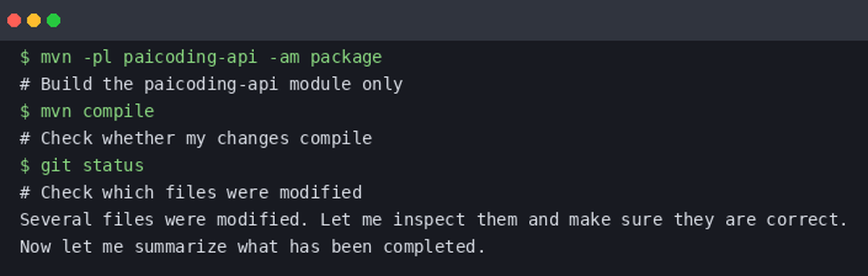Click the yellow minimize window dot
868x276 pixels.
click(x=34, y=20)
